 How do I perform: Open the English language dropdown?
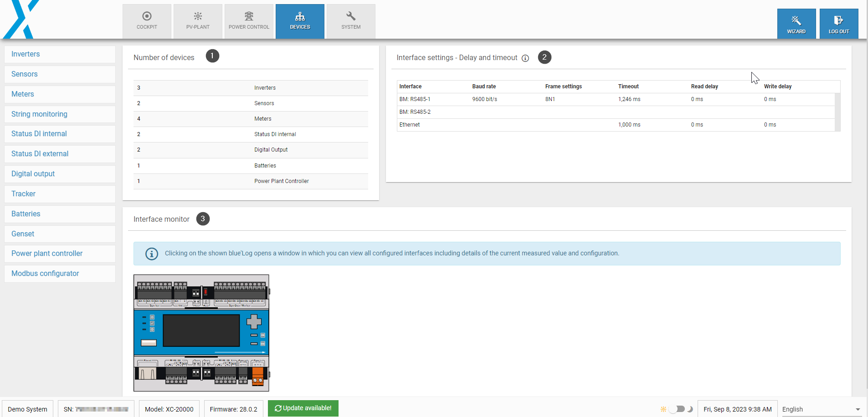point(821,409)
